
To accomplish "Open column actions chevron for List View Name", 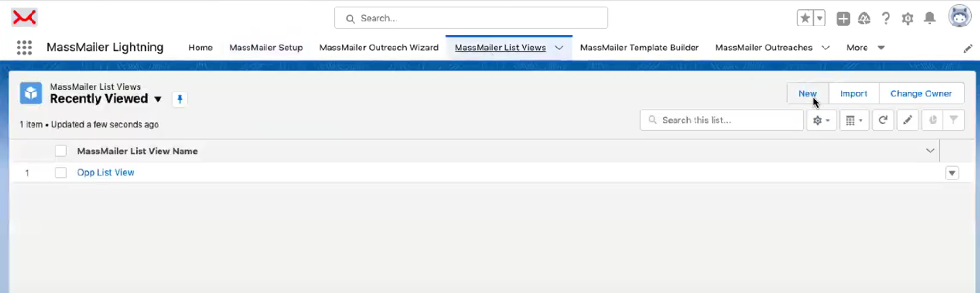I will 930,151.
